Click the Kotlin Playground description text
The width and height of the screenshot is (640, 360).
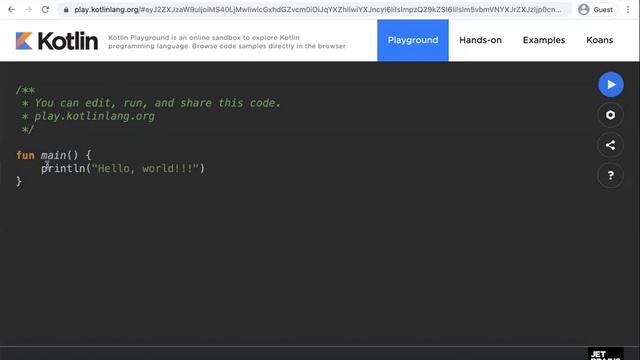pos(227,42)
